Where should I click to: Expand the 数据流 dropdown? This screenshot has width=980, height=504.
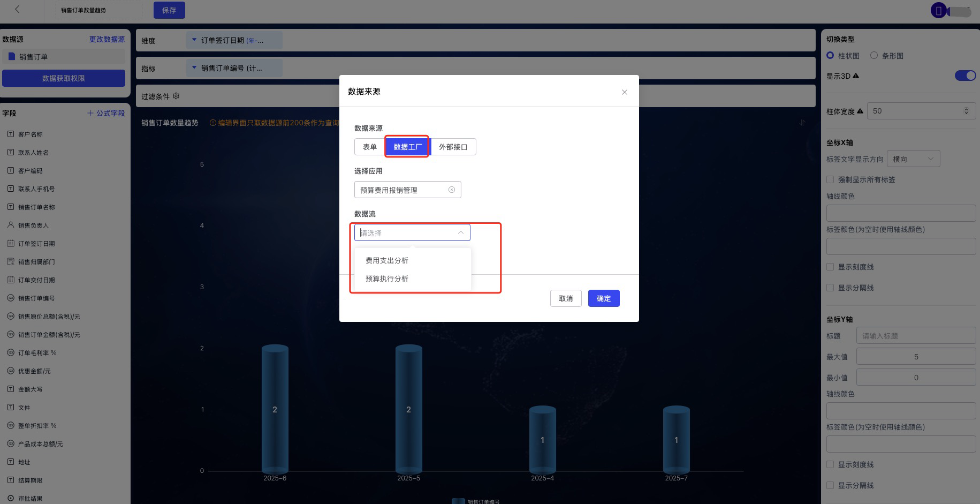click(x=412, y=232)
